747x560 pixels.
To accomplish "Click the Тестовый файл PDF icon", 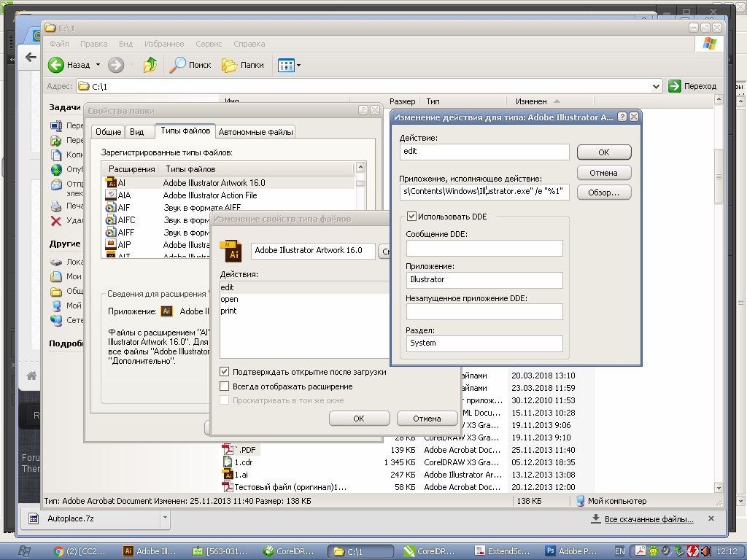I will click(228, 486).
